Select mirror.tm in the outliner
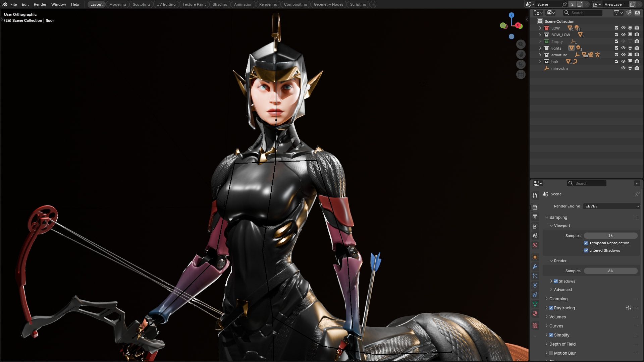This screenshot has width=644, height=362. click(x=559, y=68)
